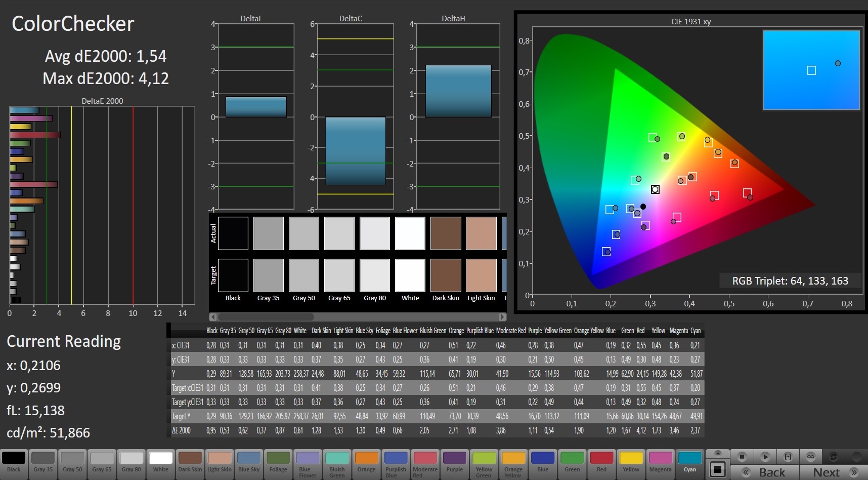Click the swatch scrollbar right arrow
868x480 pixels.
click(x=502, y=317)
